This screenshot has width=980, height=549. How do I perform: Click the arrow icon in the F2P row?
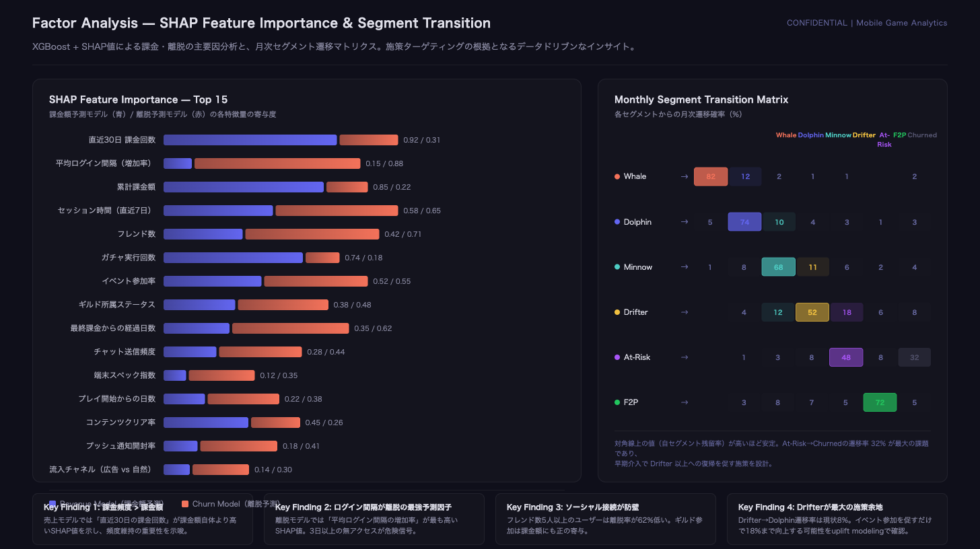pos(685,402)
